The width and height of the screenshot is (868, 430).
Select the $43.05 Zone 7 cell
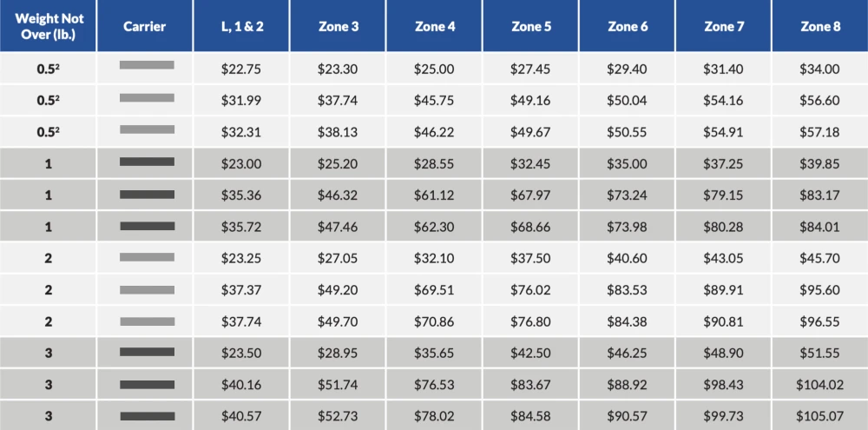click(724, 258)
